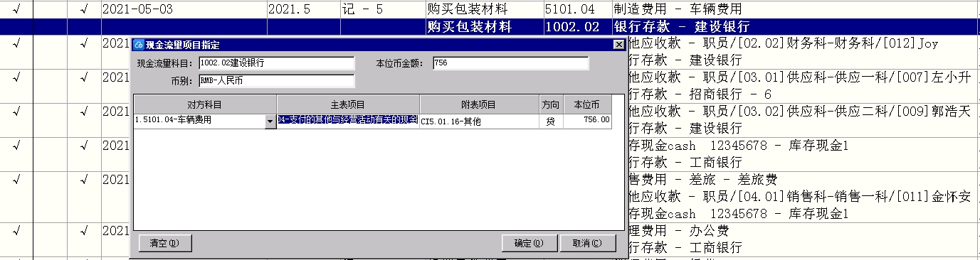
Task: Toggle the checkmark beside the 2021-05-03 date
Action: pos(84,9)
